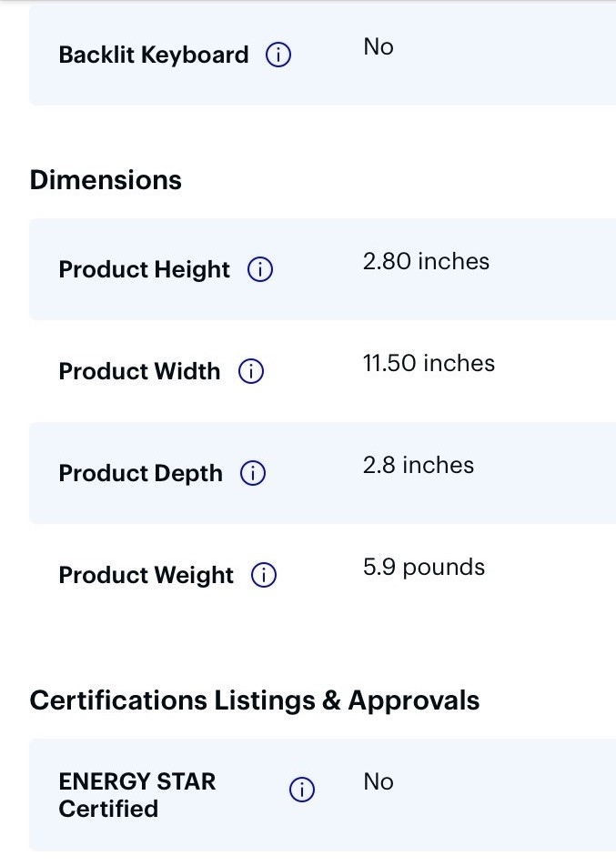Image resolution: width=616 pixels, height=866 pixels.
Task: View Product Weight info tooltip icon
Action: pyautogui.click(x=264, y=575)
